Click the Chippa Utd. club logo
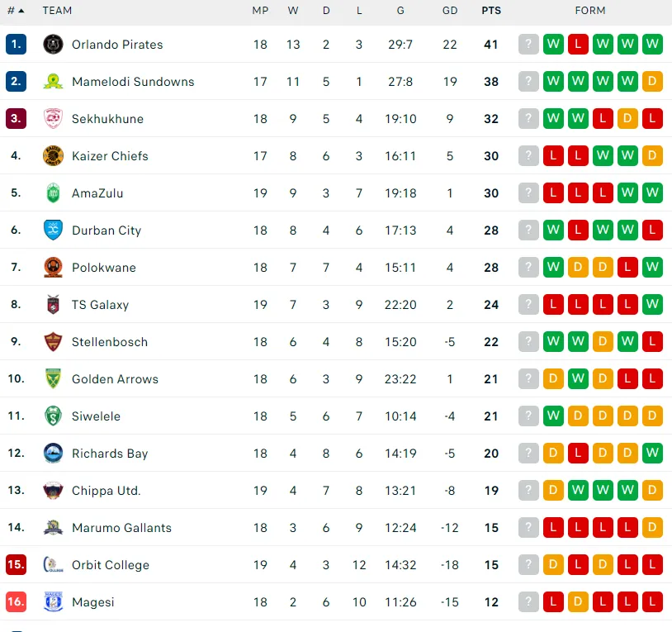 (x=53, y=491)
